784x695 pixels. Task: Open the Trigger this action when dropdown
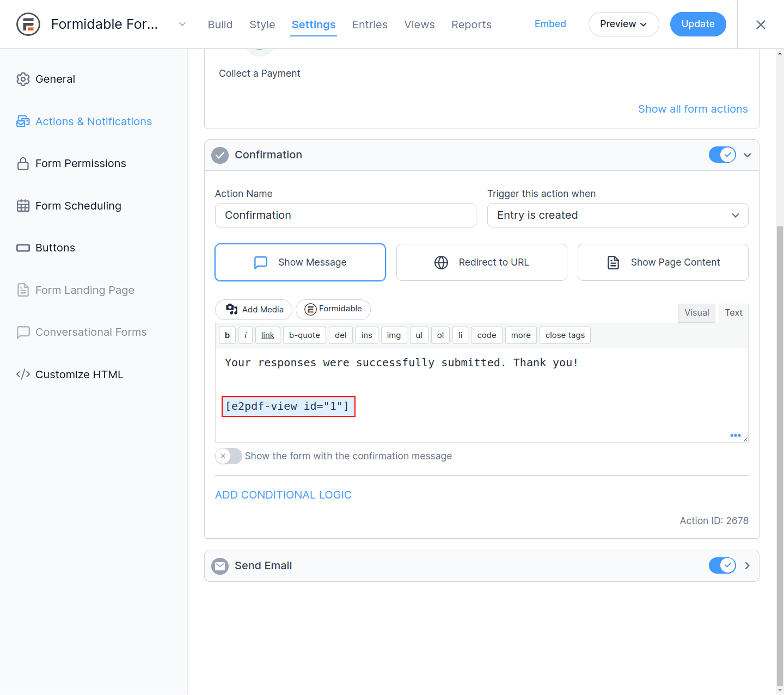point(617,216)
